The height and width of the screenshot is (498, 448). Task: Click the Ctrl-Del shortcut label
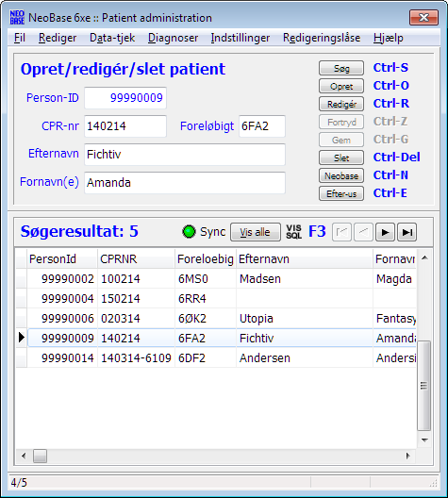(x=396, y=157)
